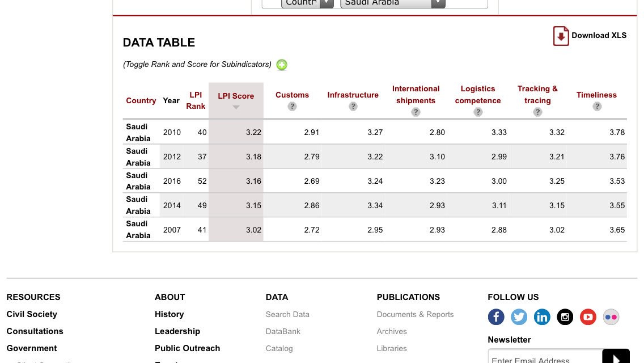Click the Download XLS file icon
Screen dimensions: 644x363
(x=561, y=36)
